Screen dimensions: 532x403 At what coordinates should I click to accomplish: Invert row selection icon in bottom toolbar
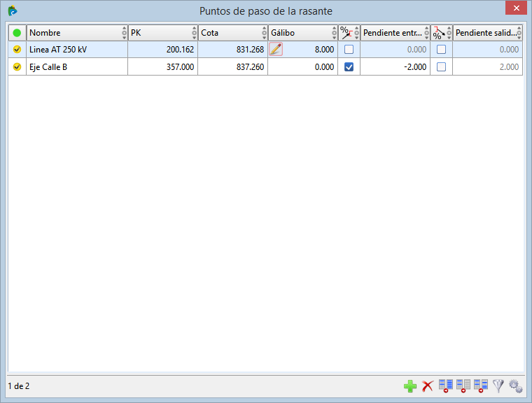click(x=481, y=386)
